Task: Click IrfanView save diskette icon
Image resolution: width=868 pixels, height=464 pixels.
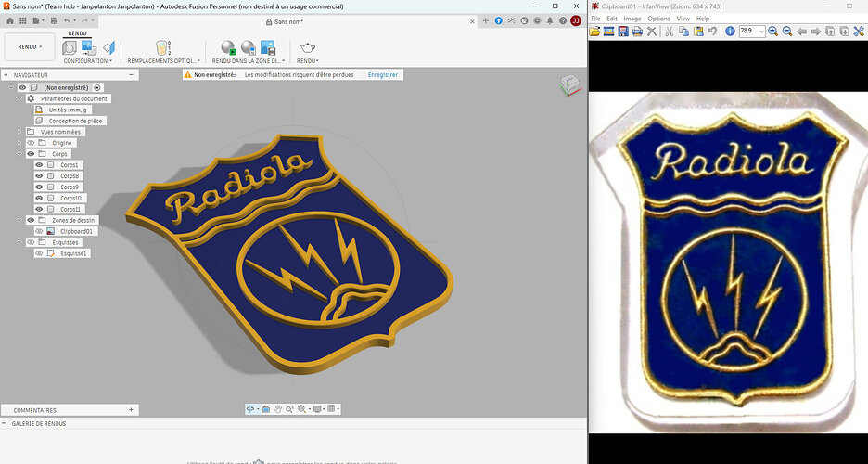Action: [x=623, y=32]
